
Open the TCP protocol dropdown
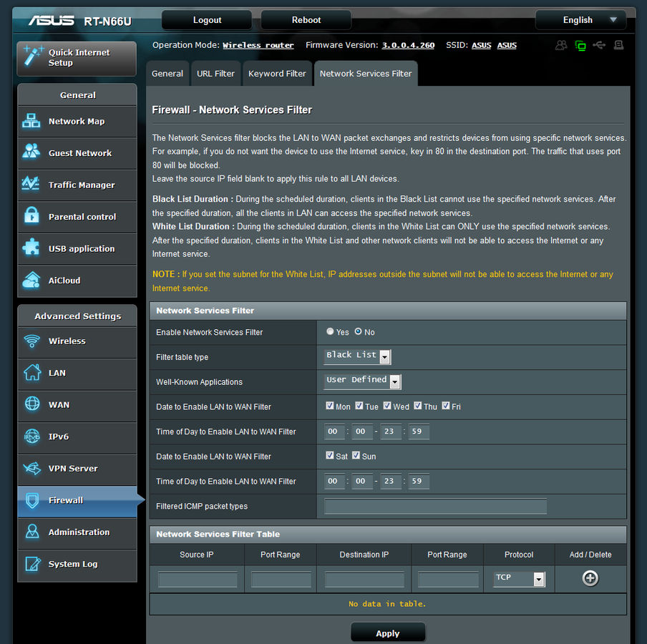[519, 578]
